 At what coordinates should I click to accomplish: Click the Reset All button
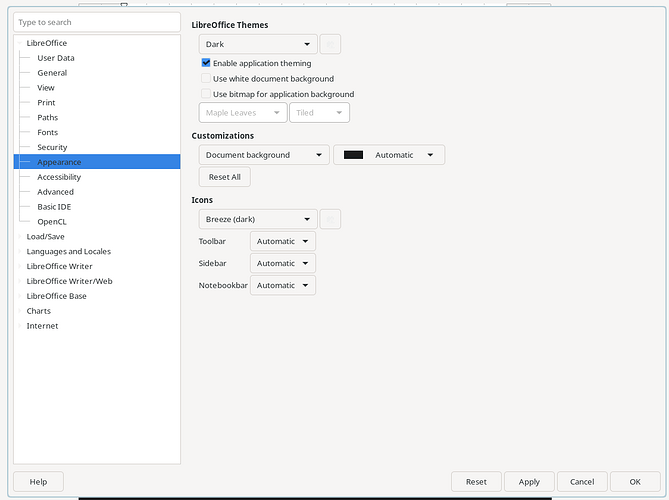pyautogui.click(x=224, y=177)
